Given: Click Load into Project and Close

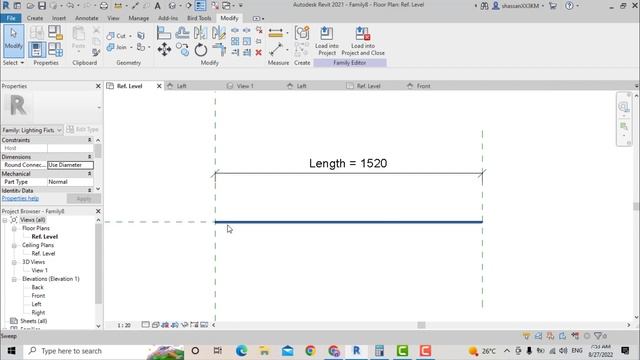Looking at the screenshot, I should 363,41.
